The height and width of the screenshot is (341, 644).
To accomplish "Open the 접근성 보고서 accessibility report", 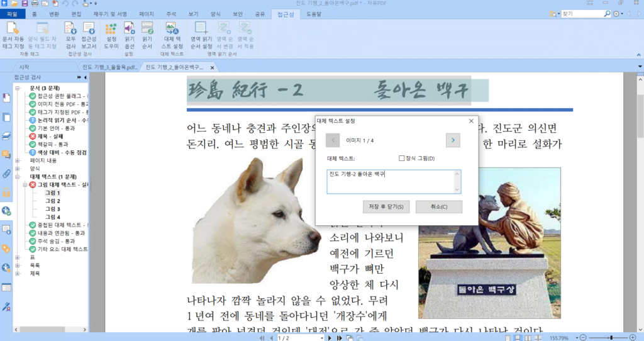I will (x=89, y=35).
